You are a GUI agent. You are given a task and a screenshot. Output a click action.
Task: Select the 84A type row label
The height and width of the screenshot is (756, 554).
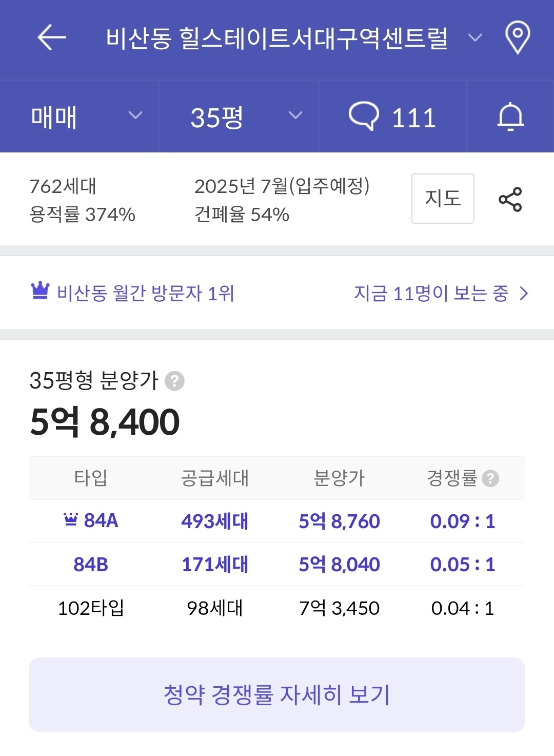click(x=101, y=521)
